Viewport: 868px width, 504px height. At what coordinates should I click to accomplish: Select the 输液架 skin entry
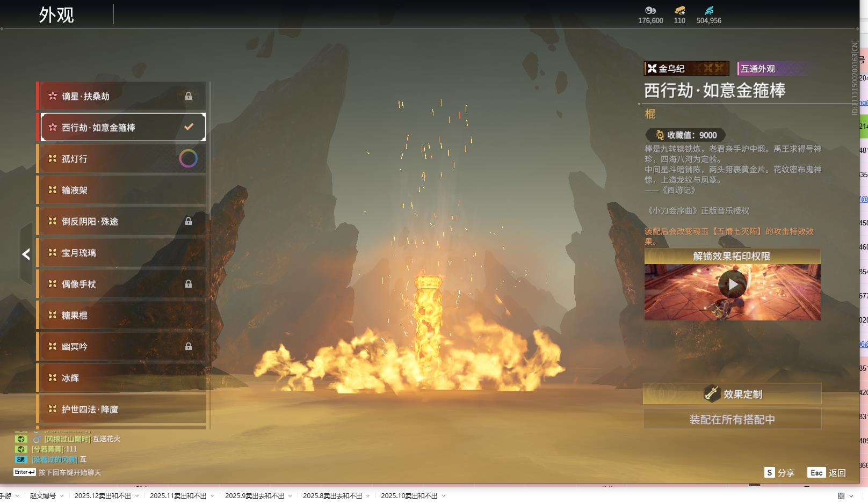tap(121, 190)
